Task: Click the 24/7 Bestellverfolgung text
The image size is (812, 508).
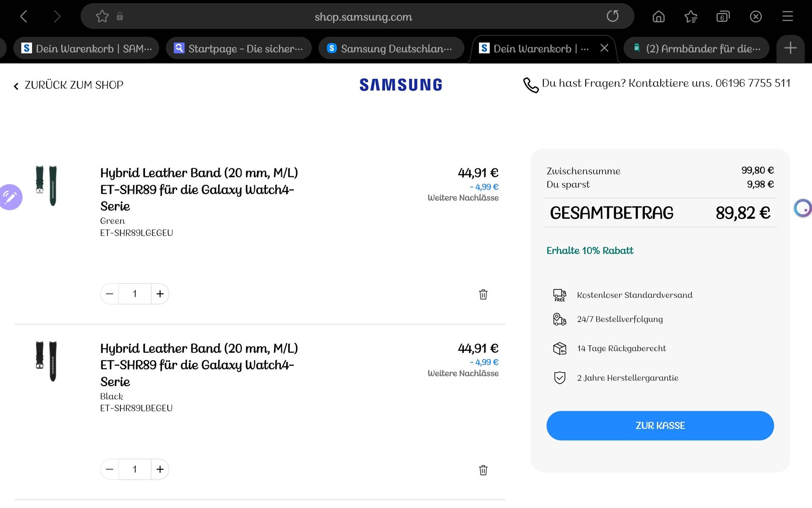Action: pyautogui.click(x=620, y=319)
